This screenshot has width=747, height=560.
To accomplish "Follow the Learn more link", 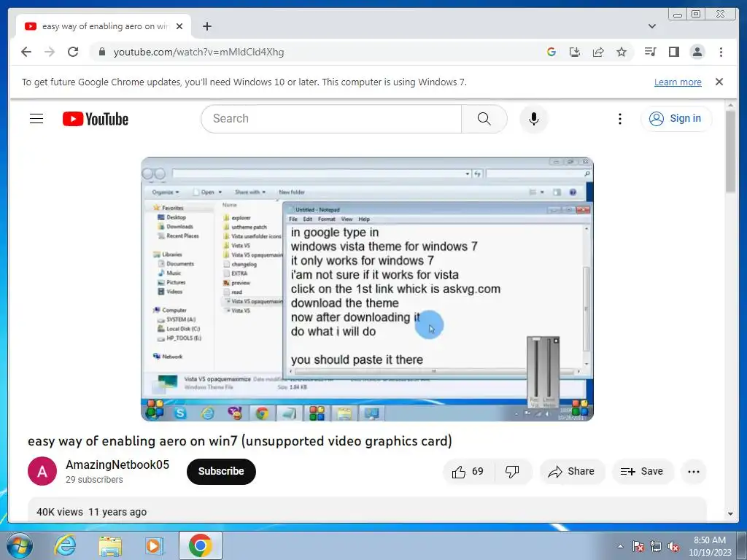I will [678, 82].
